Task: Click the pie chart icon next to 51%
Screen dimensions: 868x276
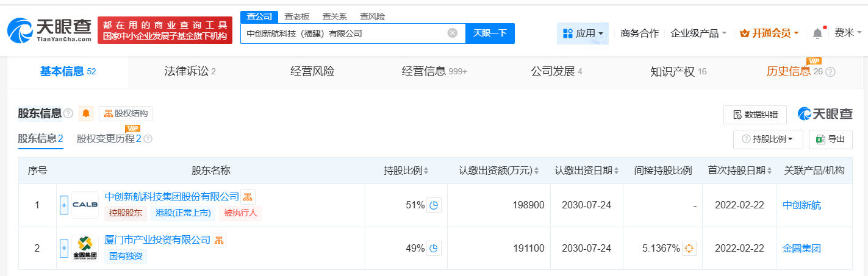Action: [434, 205]
